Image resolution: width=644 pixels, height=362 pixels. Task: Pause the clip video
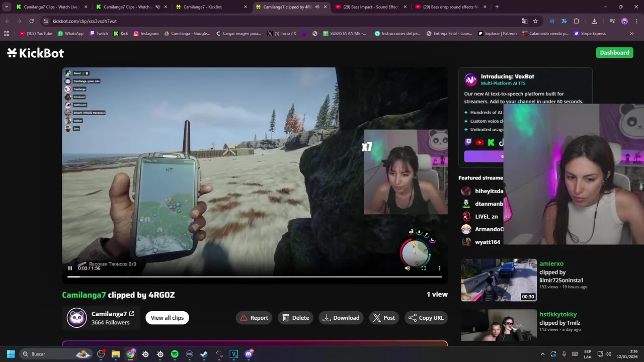[x=70, y=268]
